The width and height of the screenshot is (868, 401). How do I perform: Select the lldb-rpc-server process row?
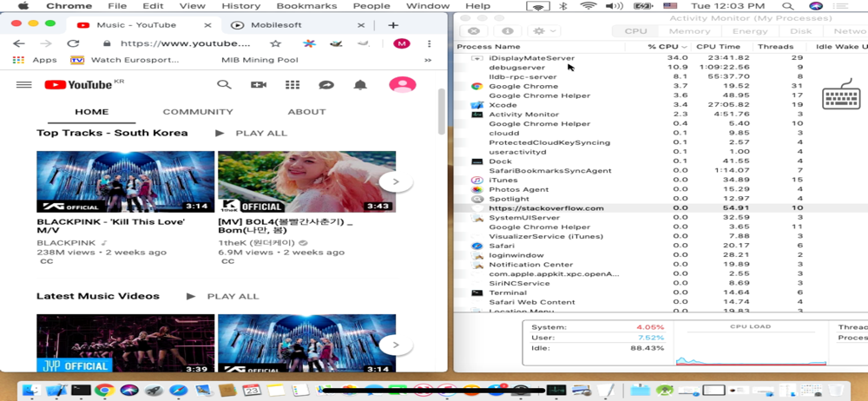click(661, 76)
